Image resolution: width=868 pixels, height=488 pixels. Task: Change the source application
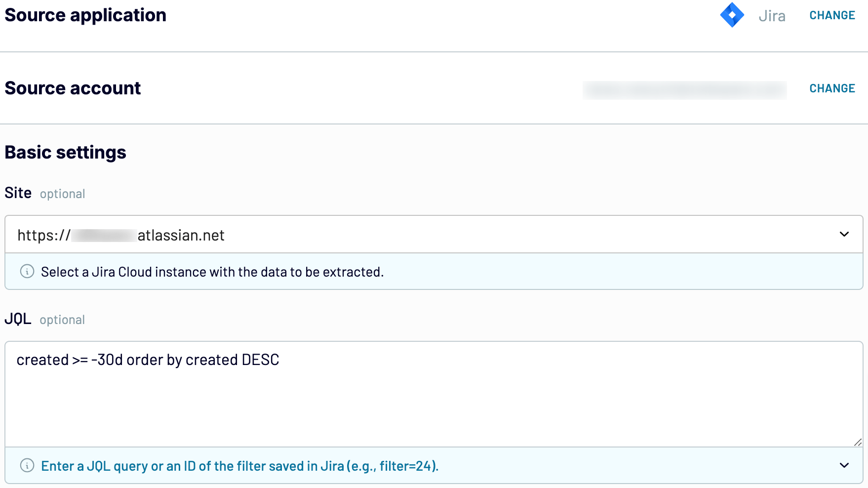point(832,15)
